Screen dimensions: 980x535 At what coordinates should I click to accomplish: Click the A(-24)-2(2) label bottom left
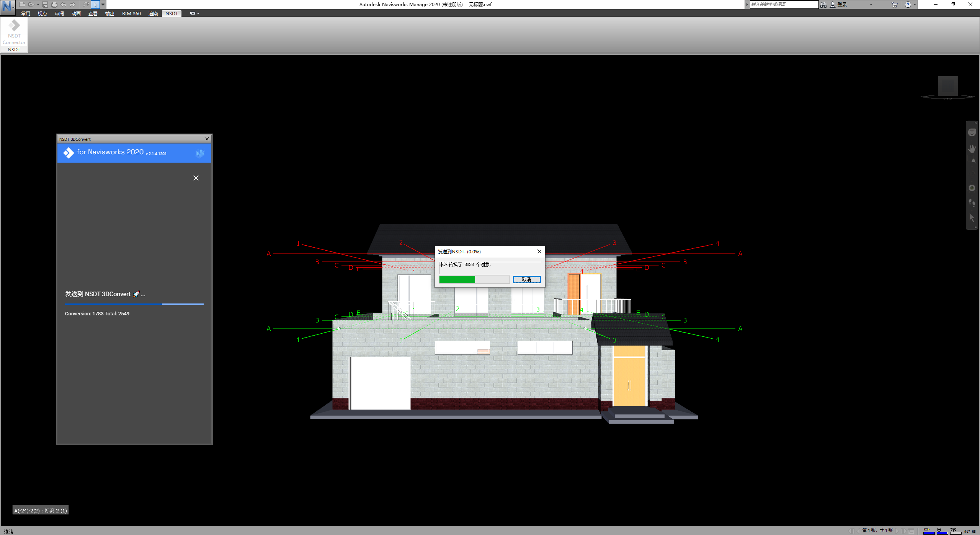[40, 511]
